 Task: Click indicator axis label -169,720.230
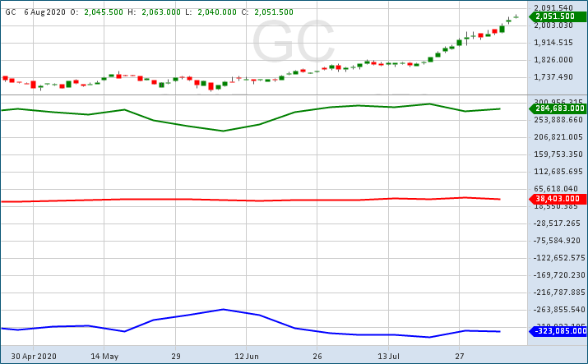pyautogui.click(x=558, y=275)
